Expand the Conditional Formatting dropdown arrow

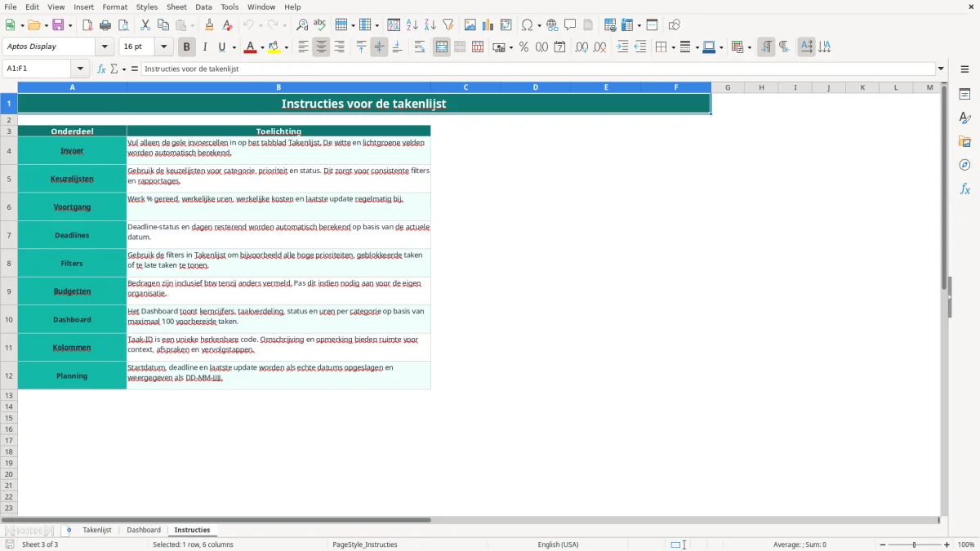point(749,47)
